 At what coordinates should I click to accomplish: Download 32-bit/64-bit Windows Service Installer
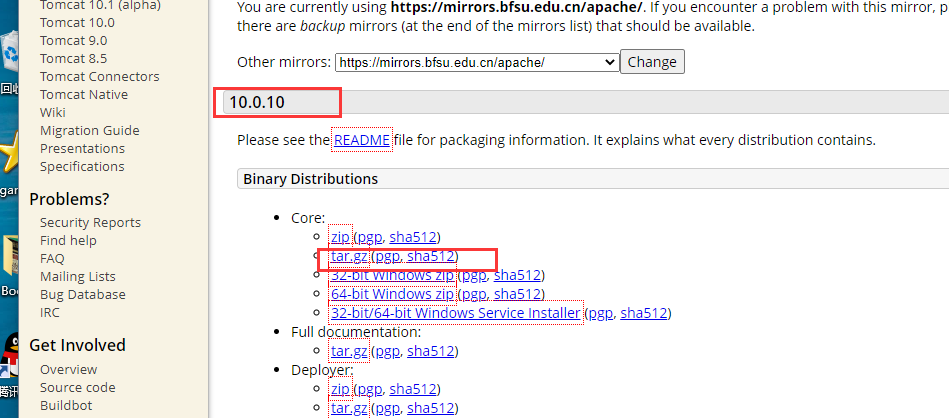[x=455, y=313]
